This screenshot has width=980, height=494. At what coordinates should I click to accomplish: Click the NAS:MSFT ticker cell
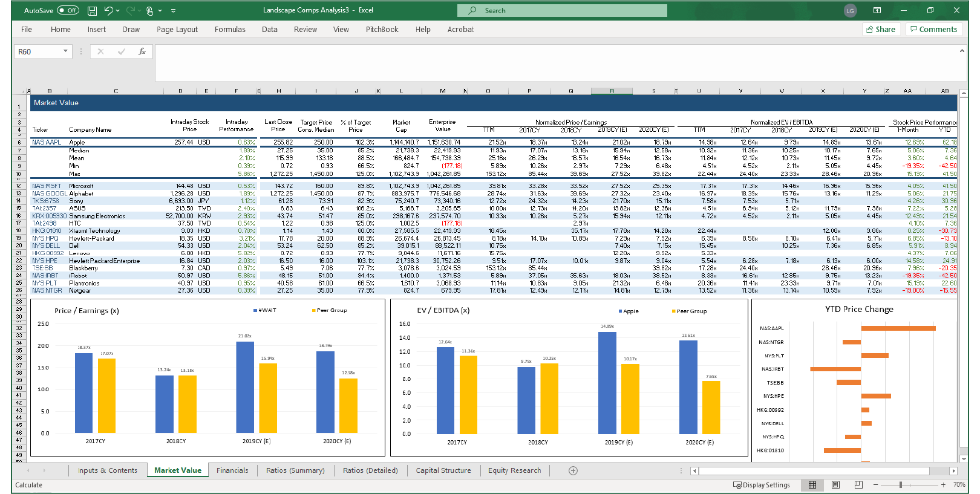pyautogui.click(x=47, y=186)
